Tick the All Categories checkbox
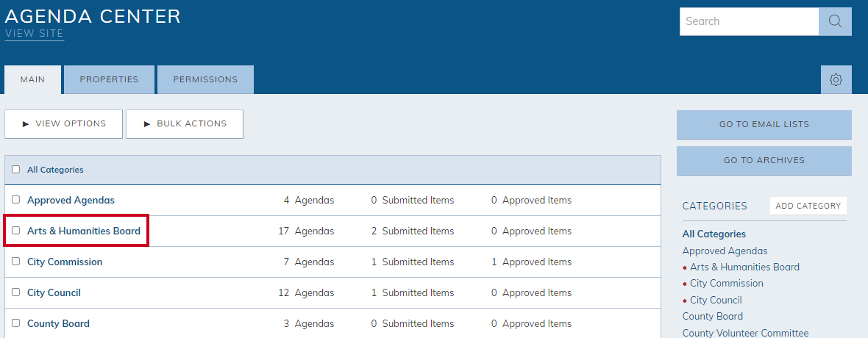 [16, 169]
